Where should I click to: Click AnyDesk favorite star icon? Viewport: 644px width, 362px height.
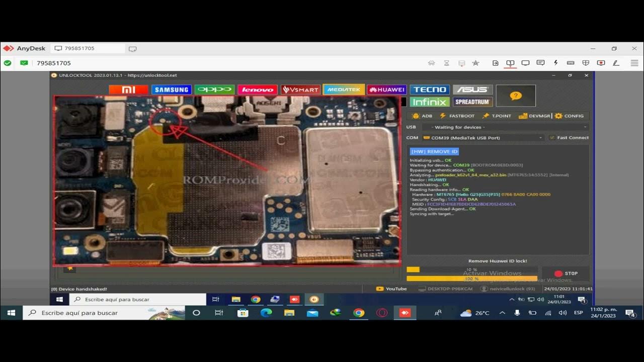476,63
